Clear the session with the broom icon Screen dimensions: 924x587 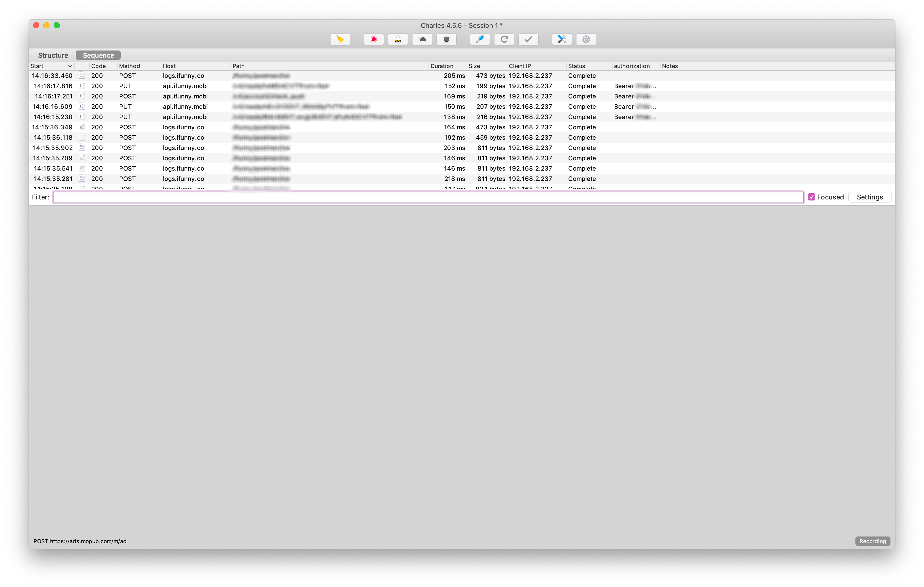(340, 39)
